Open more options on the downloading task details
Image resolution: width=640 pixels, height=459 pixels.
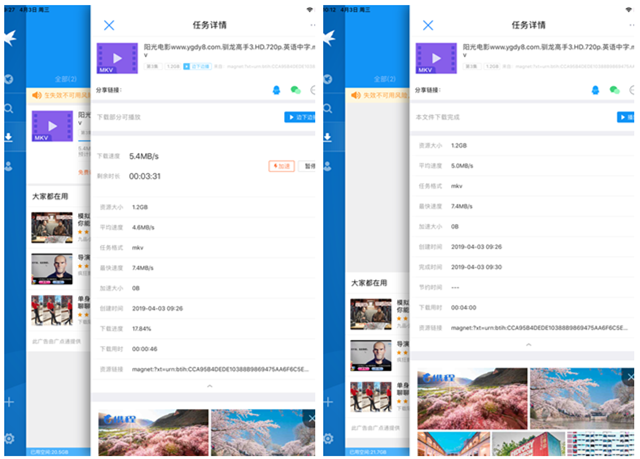[x=313, y=25]
